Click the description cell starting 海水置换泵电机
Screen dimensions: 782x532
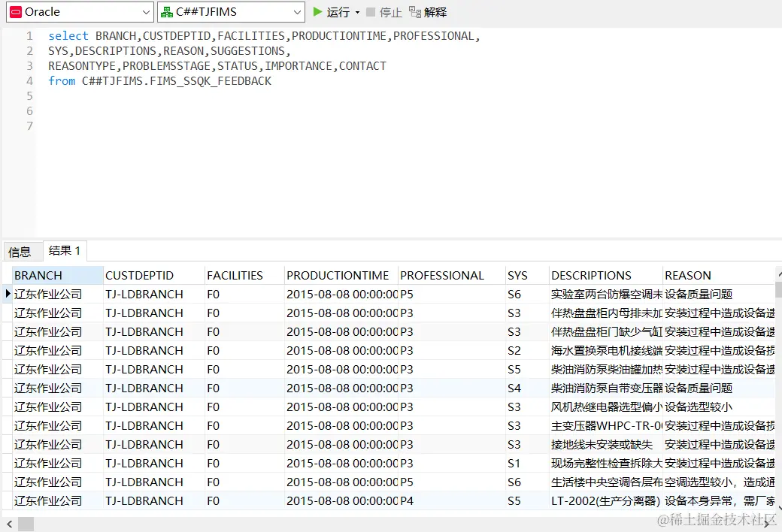point(606,350)
